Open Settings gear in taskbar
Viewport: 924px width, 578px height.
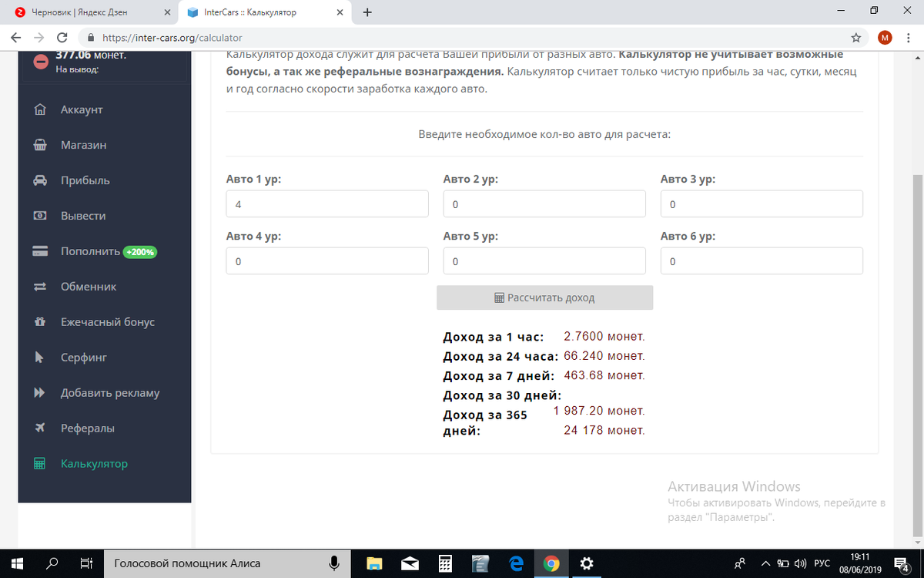tap(587, 563)
